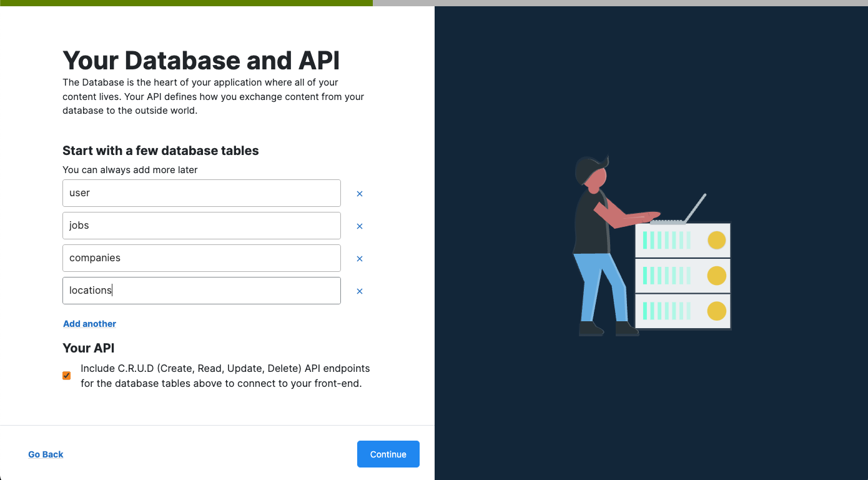The image size is (868, 480).
Task: Click the X beside locations field
Action: [x=360, y=291]
